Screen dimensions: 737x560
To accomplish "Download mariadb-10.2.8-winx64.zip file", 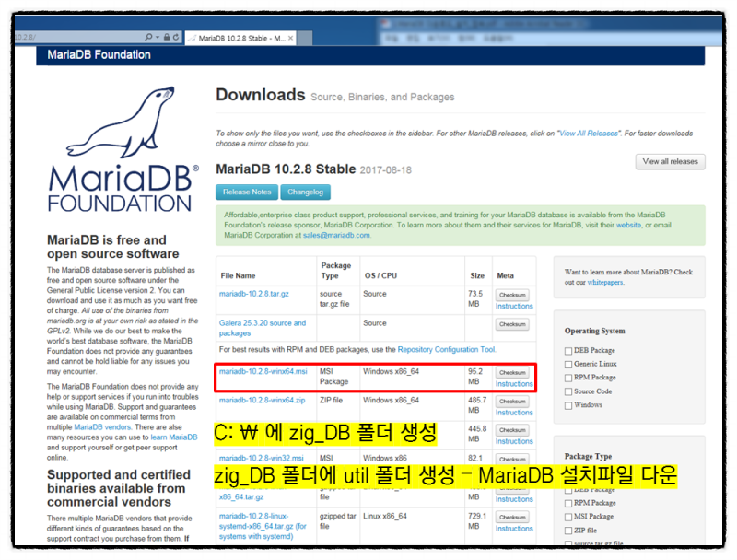I will [x=262, y=401].
